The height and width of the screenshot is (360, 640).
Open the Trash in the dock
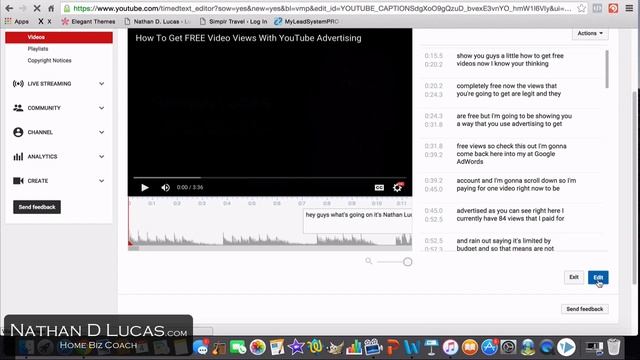[x=613, y=347]
